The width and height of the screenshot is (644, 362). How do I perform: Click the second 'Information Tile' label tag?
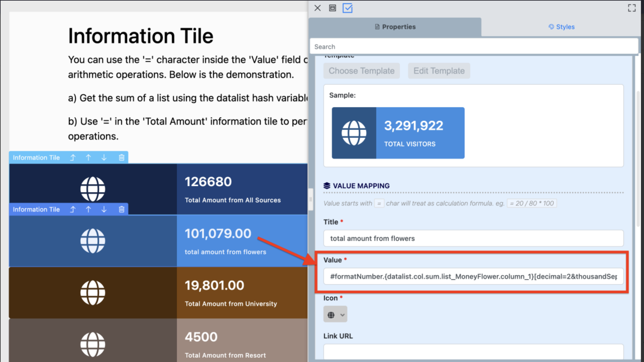(x=36, y=209)
